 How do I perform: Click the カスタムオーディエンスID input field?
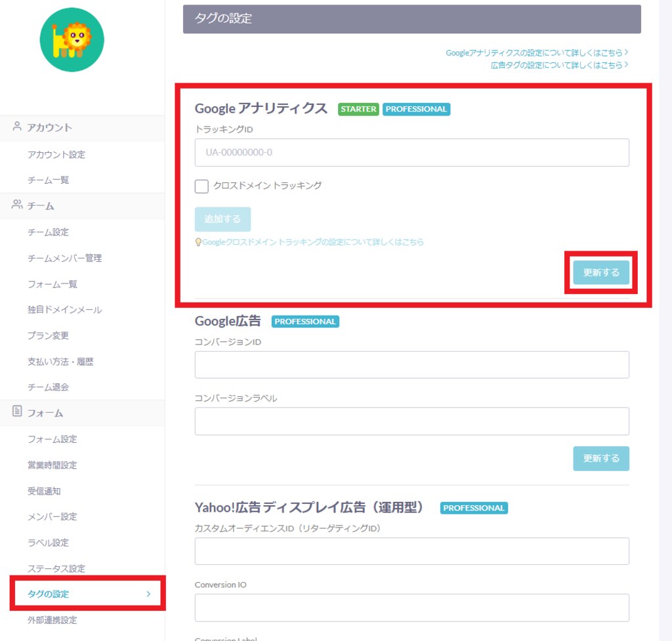click(x=412, y=551)
